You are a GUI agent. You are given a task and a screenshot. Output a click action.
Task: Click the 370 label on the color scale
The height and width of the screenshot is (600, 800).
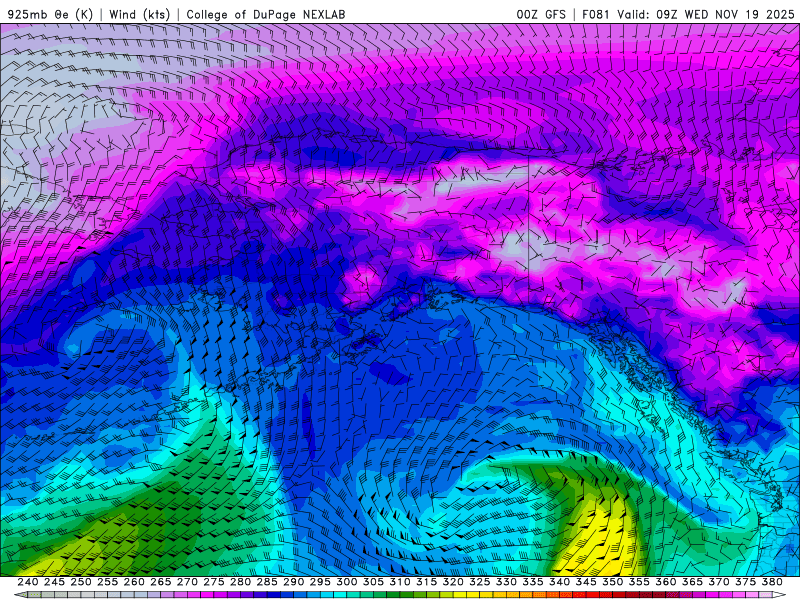pyautogui.click(x=718, y=582)
